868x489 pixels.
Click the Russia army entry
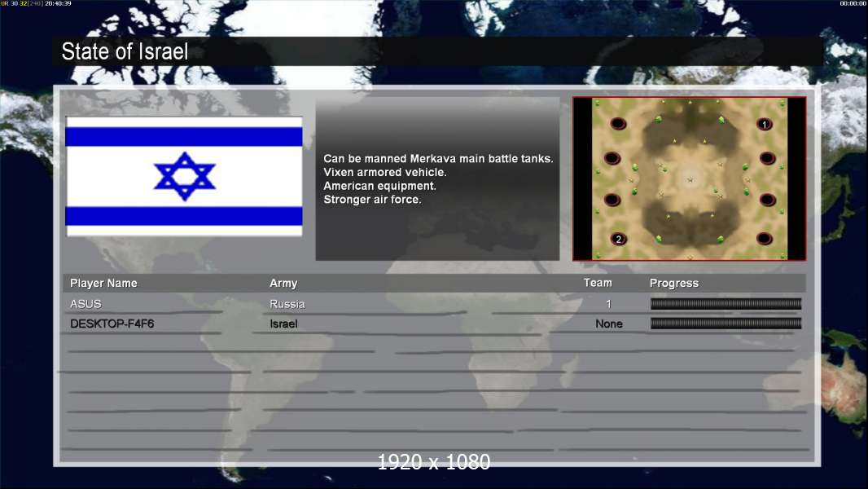point(287,303)
